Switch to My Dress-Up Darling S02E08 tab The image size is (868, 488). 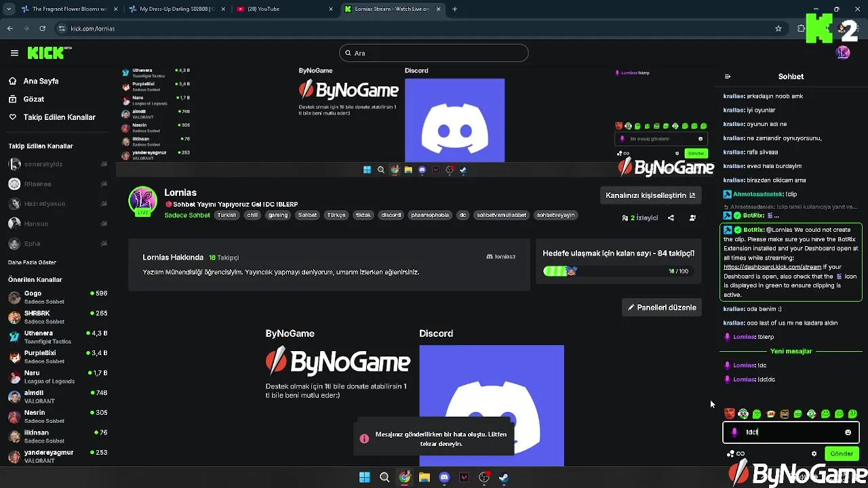click(x=176, y=9)
